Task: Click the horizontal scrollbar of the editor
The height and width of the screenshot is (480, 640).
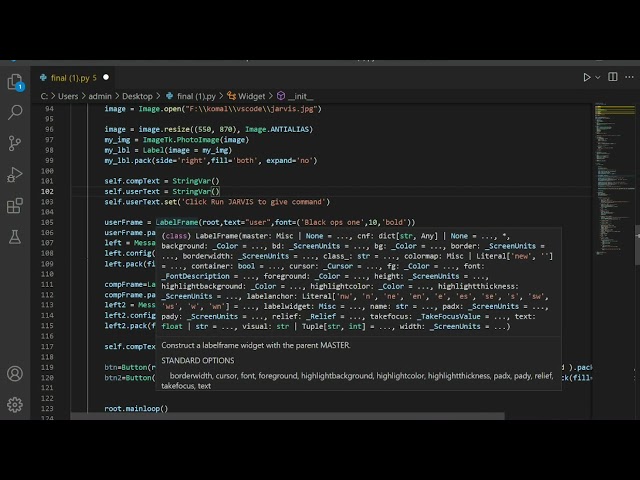Action: click(x=287, y=416)
